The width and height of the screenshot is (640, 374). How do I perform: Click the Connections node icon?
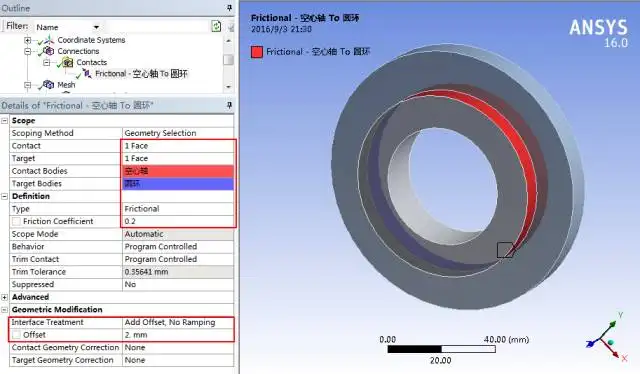49,51
